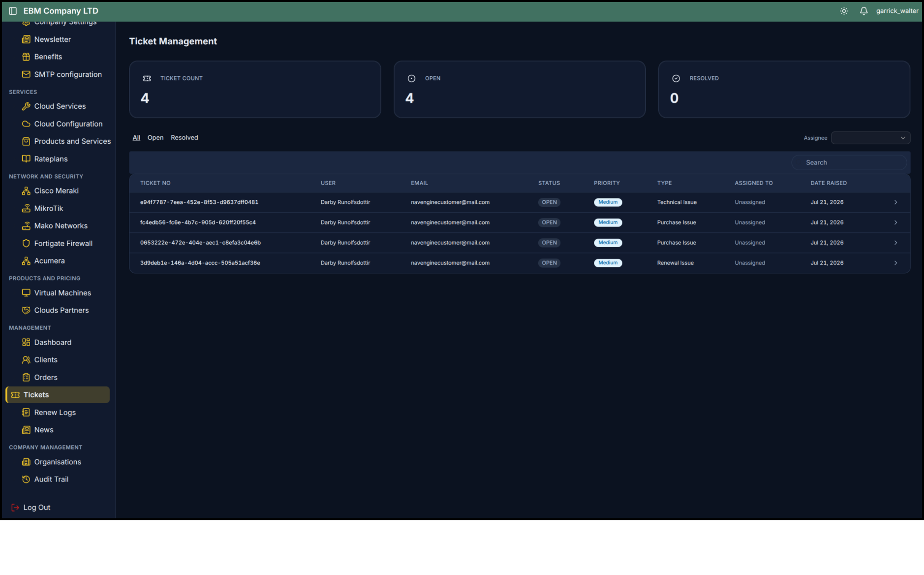924x575 pixels.
Task: Click ticket number 3d9deb1e-146a-4d04-accc-505a51acf36e
Action: (200, 263)
